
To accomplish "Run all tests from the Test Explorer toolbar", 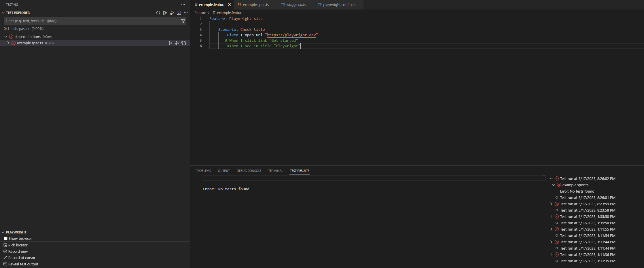I will pyautogui.click(x=165, y=13).
